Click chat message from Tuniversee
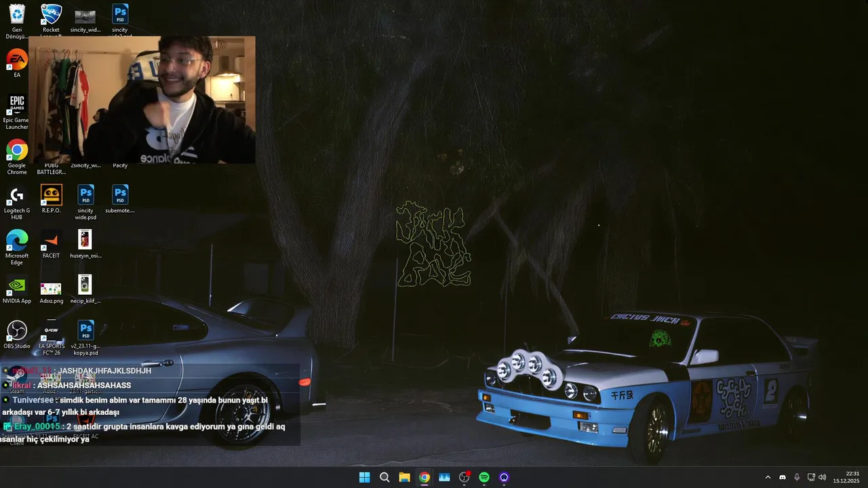Screen dimensions: 868x488 pyautogui.click(x=135, y=406)
